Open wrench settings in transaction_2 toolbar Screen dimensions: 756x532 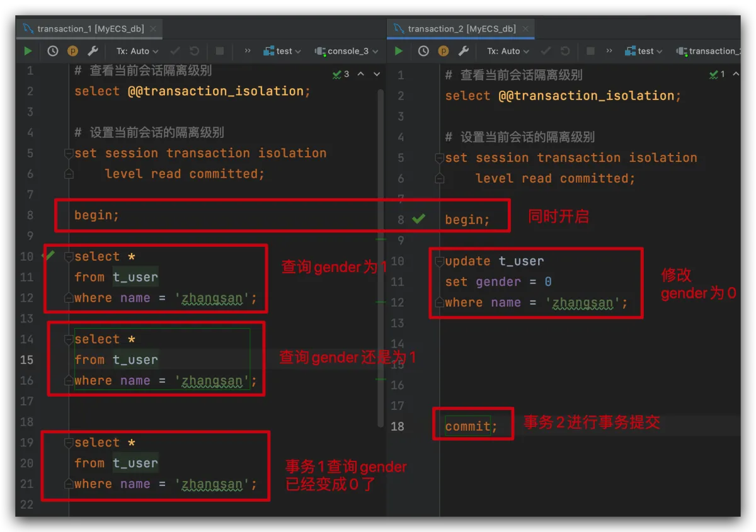[463, 51]
